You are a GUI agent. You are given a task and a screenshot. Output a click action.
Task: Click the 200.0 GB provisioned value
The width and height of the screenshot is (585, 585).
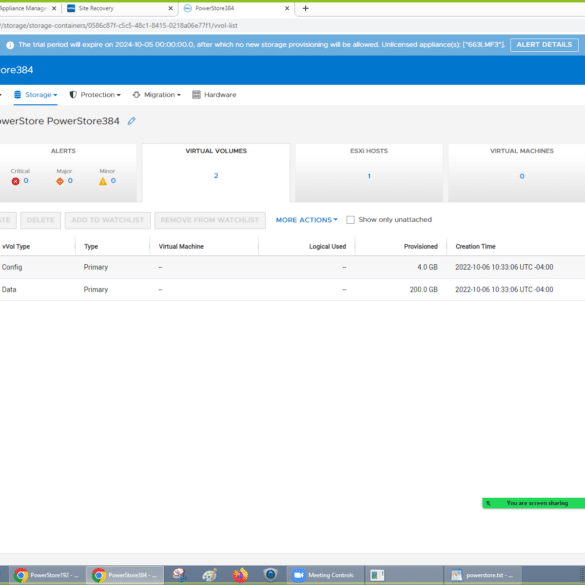click(x=423, y=290)
